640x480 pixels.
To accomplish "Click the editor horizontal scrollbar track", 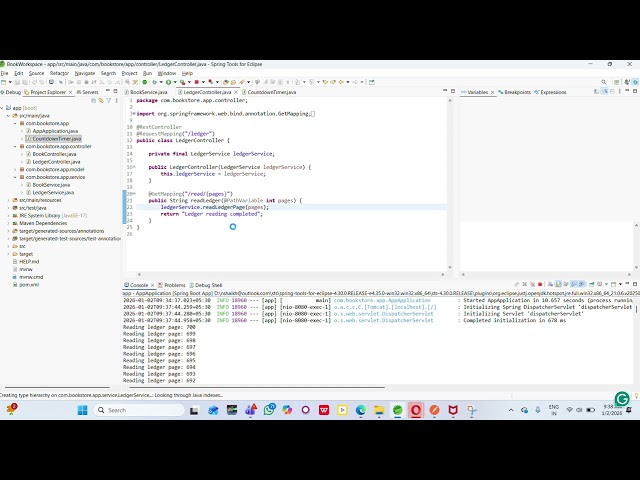I will click(291, 275).
